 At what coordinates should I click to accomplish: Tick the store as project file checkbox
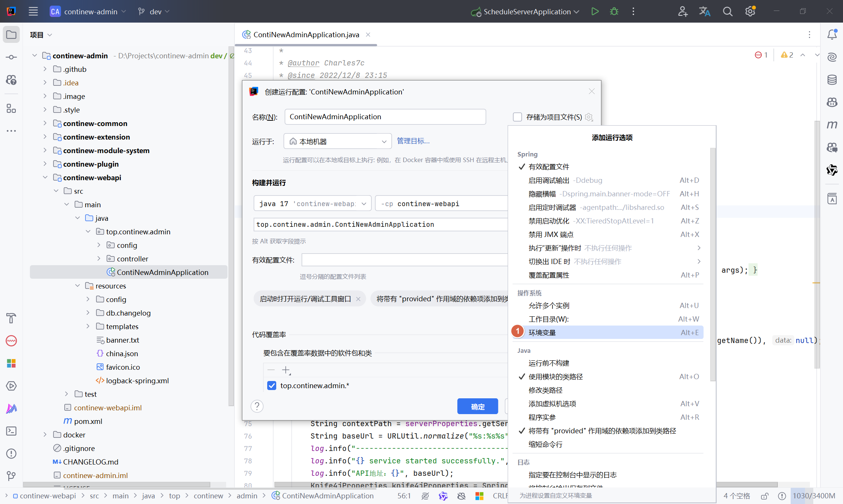517,117
